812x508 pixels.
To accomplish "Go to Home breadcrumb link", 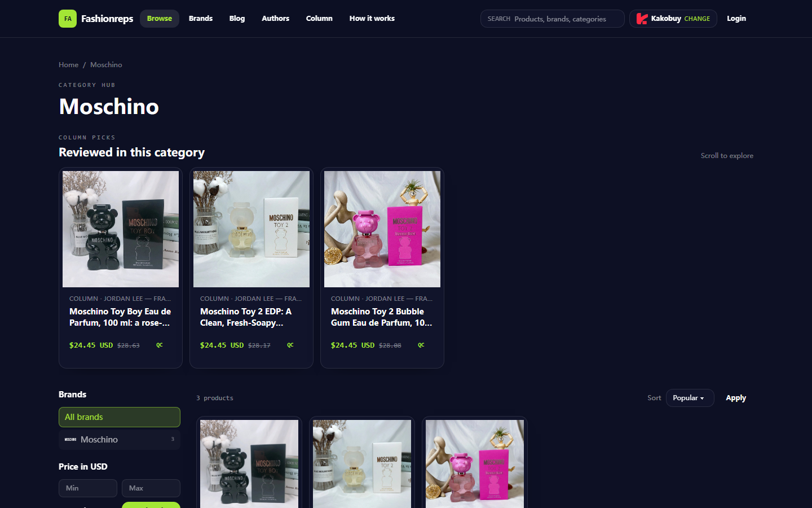I will click(69, 65).
